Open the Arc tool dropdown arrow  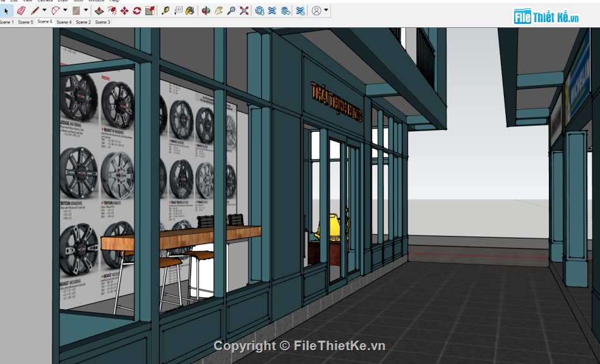pyautogui.click(x=65, y=10)
